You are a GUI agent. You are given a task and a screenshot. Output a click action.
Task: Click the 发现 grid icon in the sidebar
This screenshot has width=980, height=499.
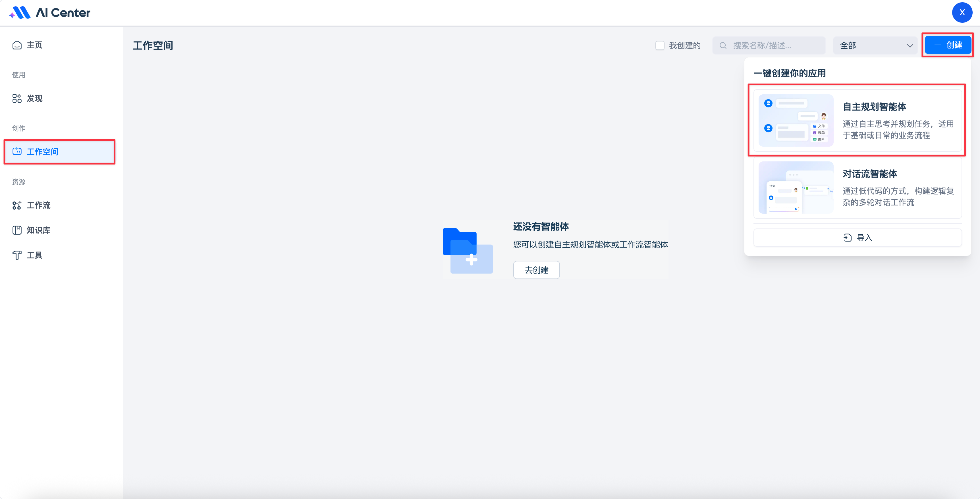[x=17, y=99]
